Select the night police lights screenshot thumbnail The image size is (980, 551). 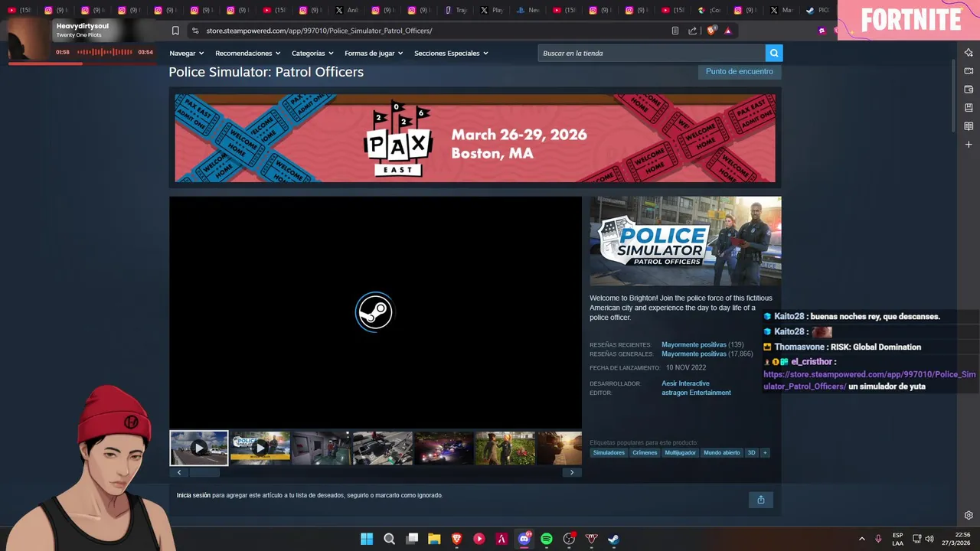444,448
